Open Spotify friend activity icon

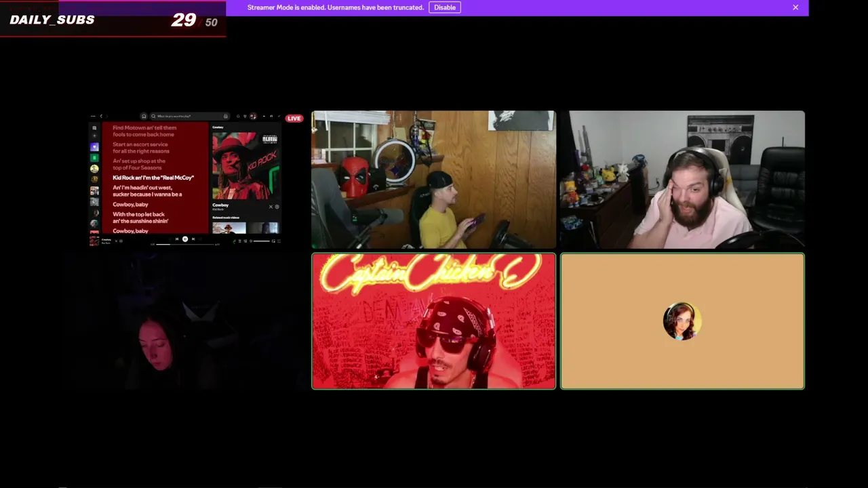245,117
